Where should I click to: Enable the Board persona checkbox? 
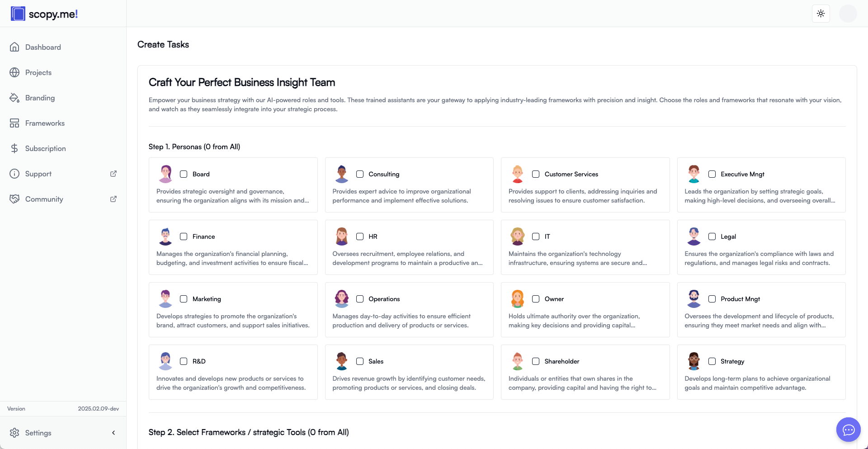pyautogui.click(x=184, y=174)
